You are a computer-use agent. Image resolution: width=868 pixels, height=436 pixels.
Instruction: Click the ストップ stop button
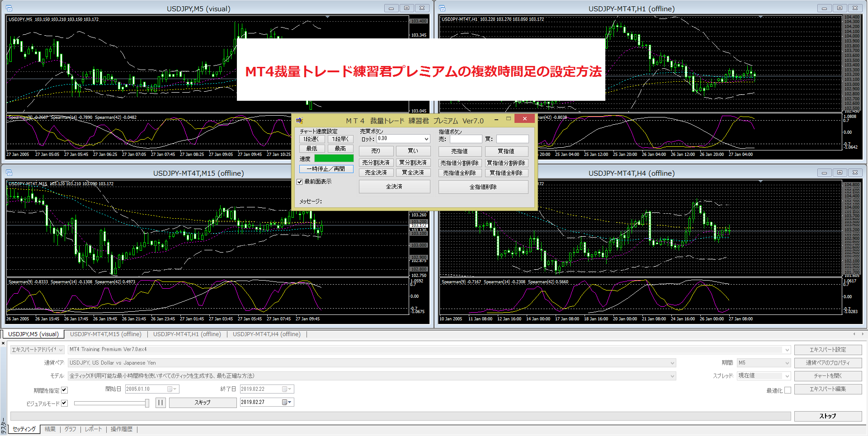click(828, 416)
